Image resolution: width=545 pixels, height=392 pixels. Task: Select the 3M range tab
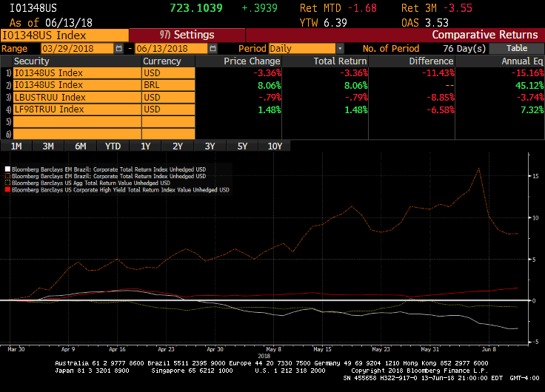click(48, 146)
